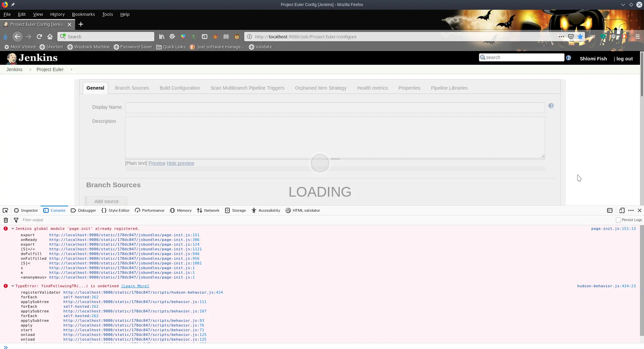
Task: Expand the Jenkins breadcrumb arrow
Action: coord(30,69)
